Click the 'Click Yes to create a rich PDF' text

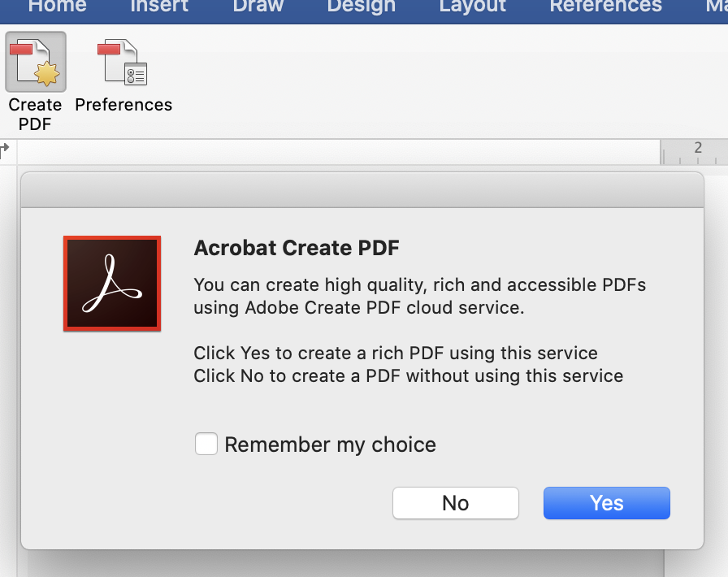point(396,353)
